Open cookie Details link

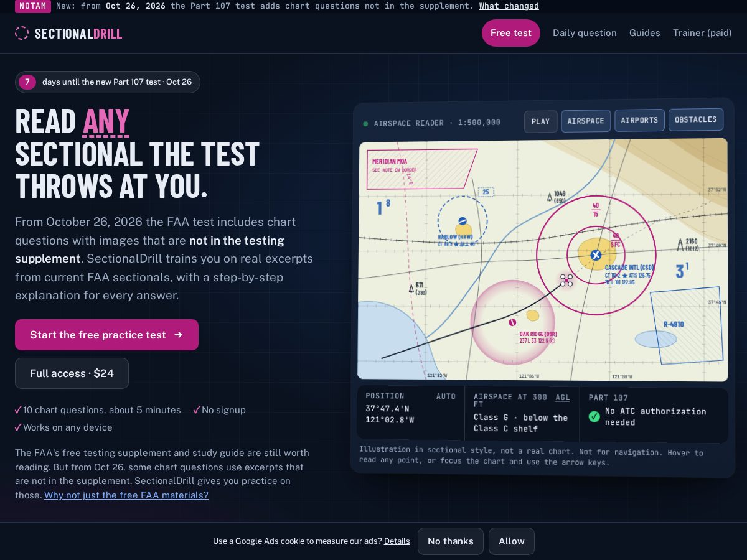[x=397, y=541]
